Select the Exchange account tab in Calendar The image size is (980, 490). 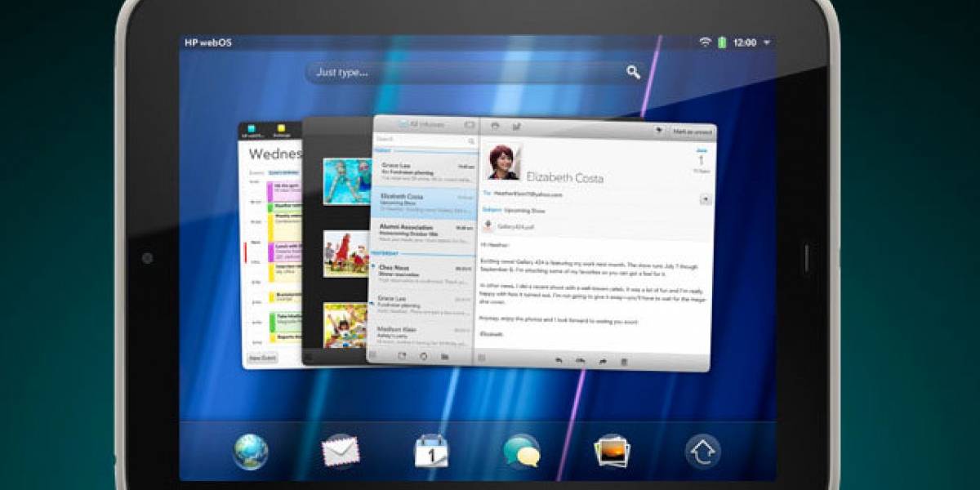(x=282, y=130)
